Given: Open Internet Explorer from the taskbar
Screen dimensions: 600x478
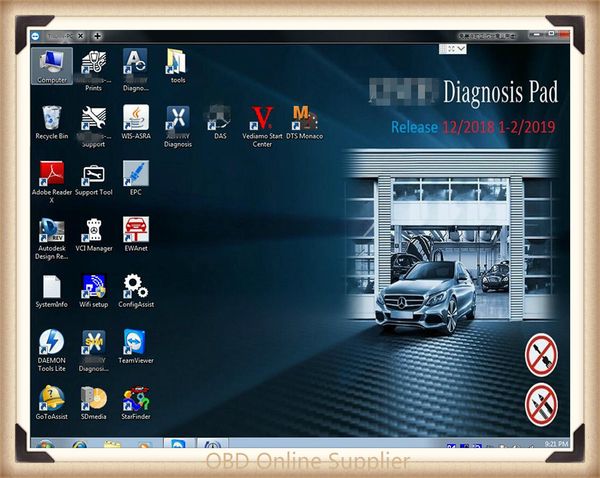Looking at the screenshot, I should [79, 445].
